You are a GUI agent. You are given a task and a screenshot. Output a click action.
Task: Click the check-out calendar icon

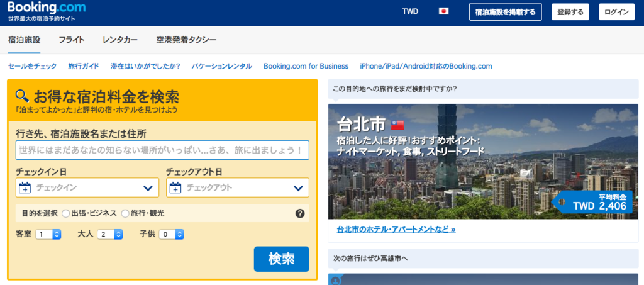(176, 188)
